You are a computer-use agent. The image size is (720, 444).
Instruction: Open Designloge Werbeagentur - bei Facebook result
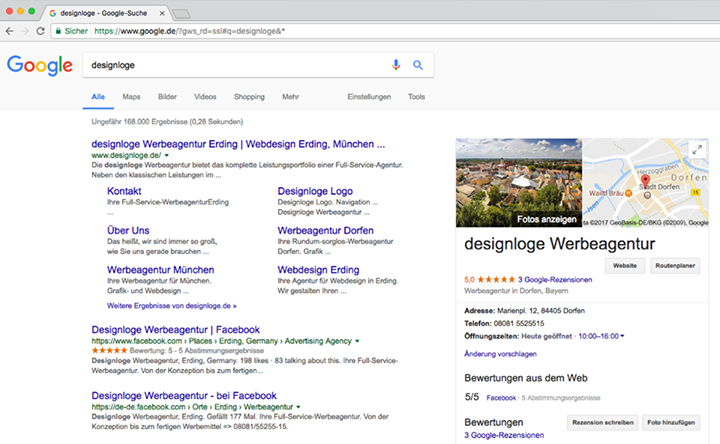coord(184,396)
